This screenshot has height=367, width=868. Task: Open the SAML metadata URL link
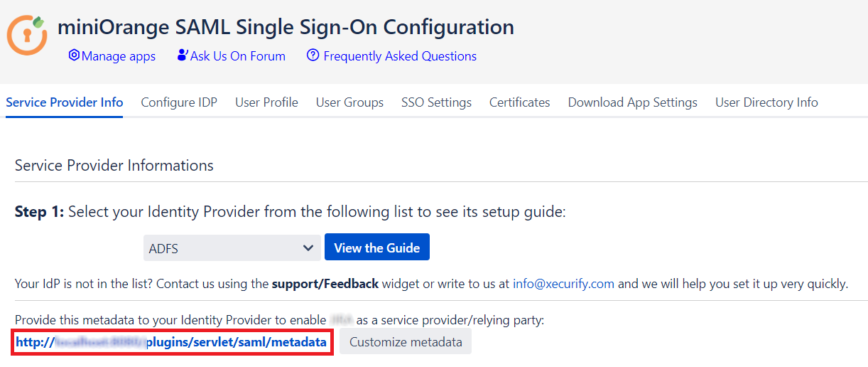coord(171,342)
